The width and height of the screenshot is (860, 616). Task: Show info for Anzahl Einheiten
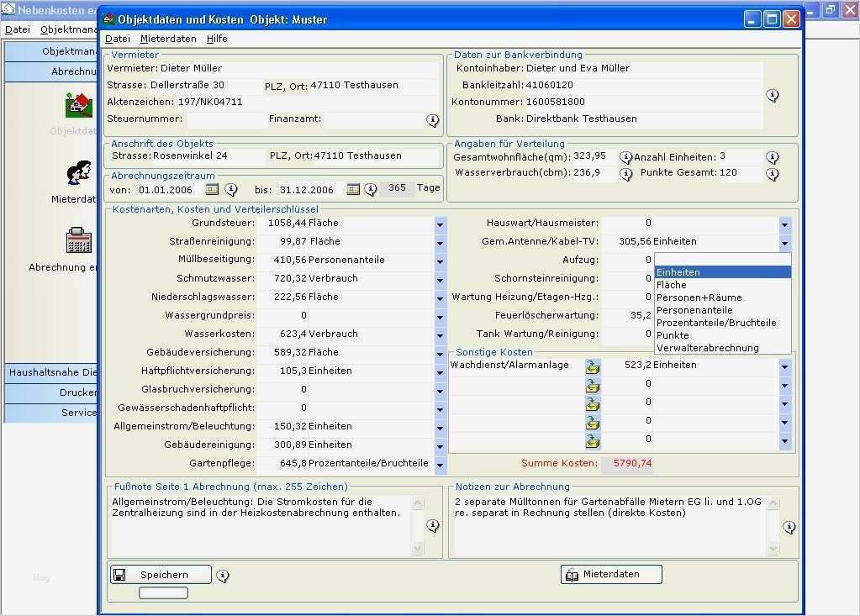773,158
